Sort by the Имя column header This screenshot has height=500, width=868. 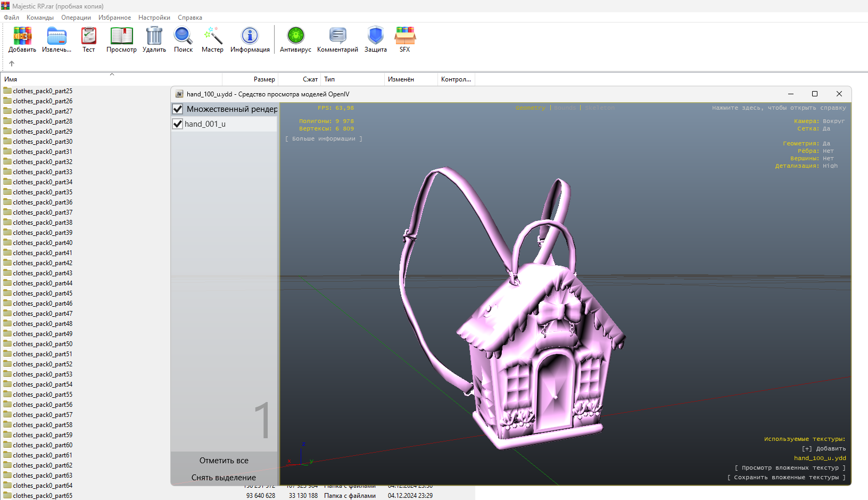tap(112, 79)
